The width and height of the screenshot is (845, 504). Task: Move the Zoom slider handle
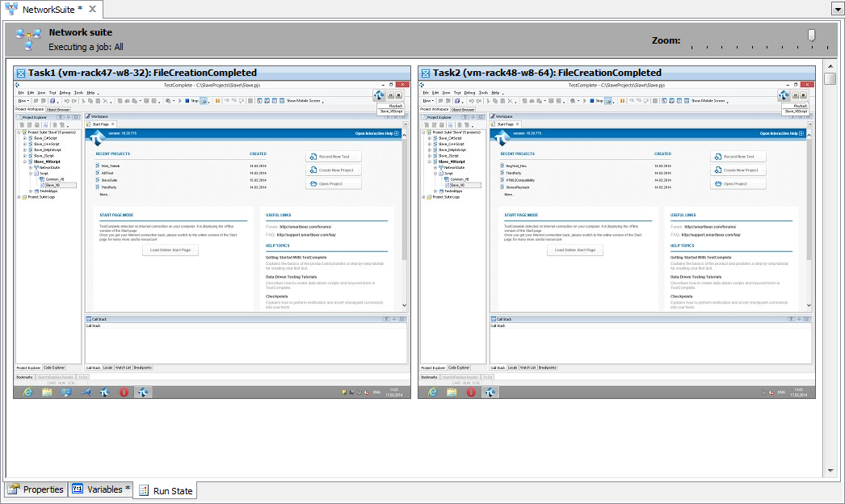click(811, 36)
